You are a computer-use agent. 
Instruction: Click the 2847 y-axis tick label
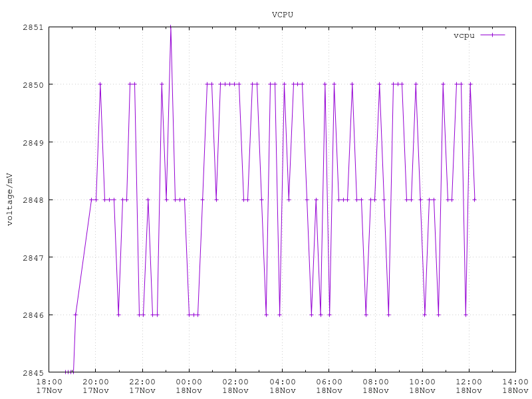[33, 257]
